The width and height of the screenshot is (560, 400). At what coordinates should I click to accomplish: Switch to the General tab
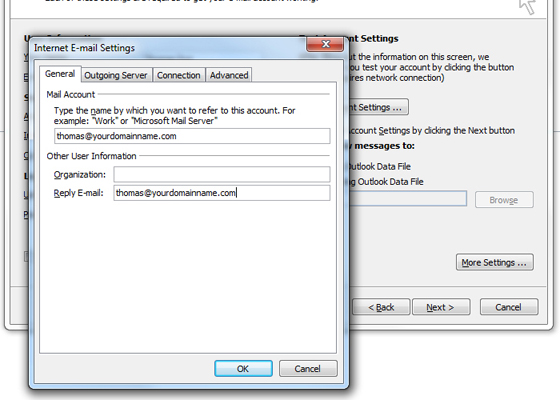point(60,74)
